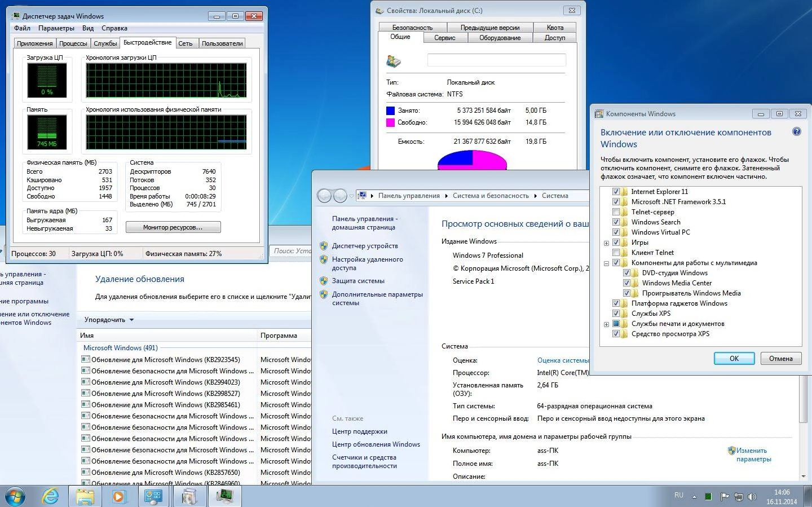Click the icon of update KB2994023
Image resolution: width=812 pixels, height=507 pixels.
coord(86,382)
